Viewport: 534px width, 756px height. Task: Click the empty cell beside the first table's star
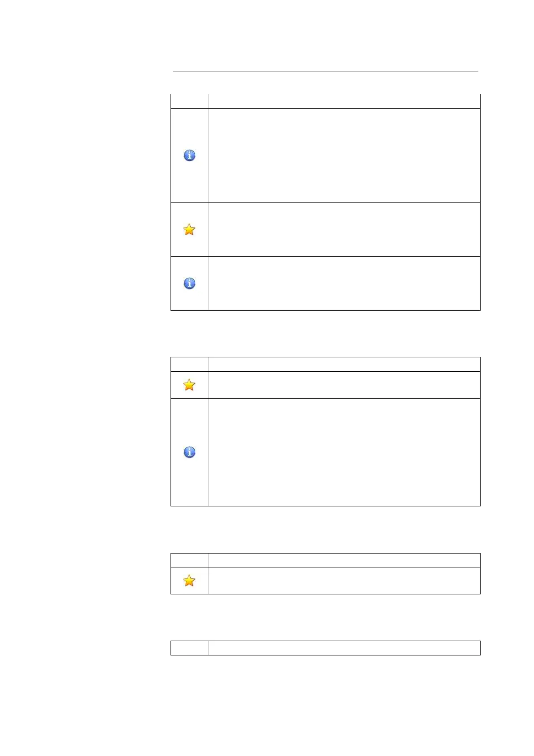(344, 229)
